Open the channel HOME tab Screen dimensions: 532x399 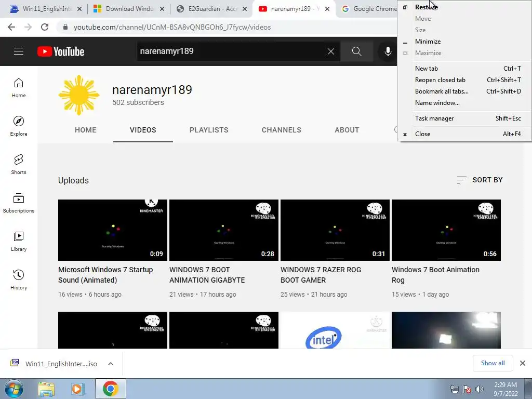pyautogui.click(x=86, y=130)
